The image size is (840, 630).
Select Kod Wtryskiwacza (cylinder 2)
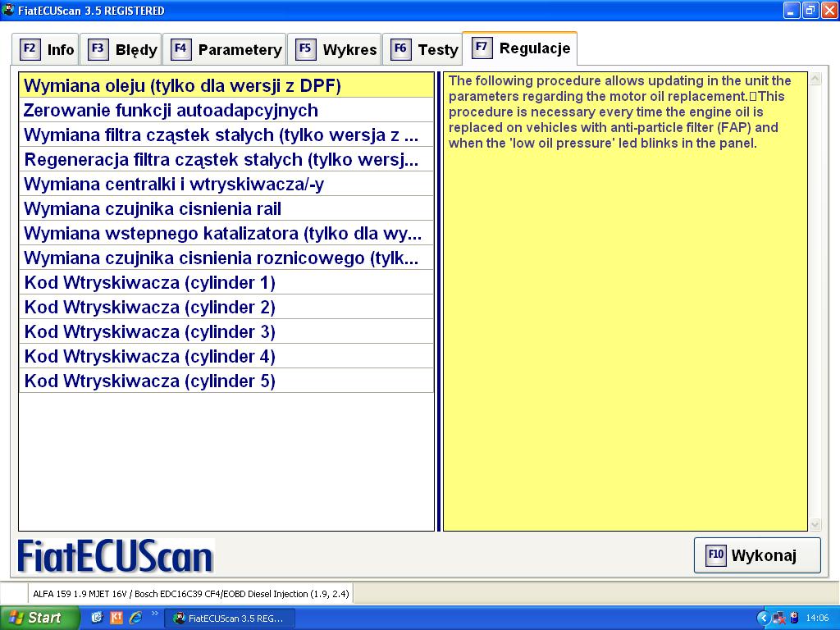tap(226, 308)
